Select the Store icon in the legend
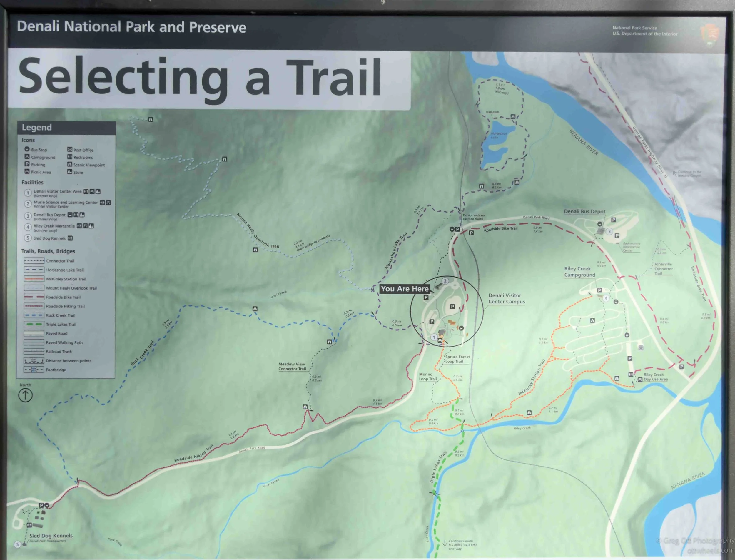This screenshot has height=560, width=735. coord(70,172)
